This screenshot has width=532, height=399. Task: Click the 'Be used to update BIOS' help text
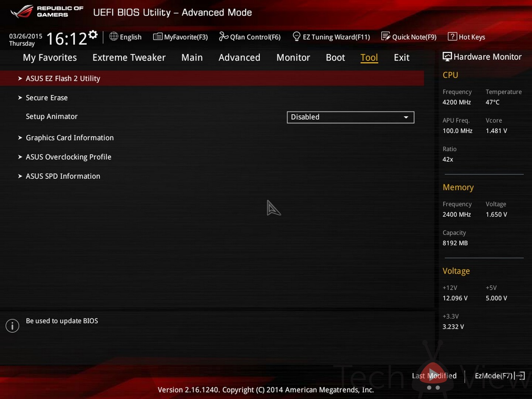click(x=62, y=321)
